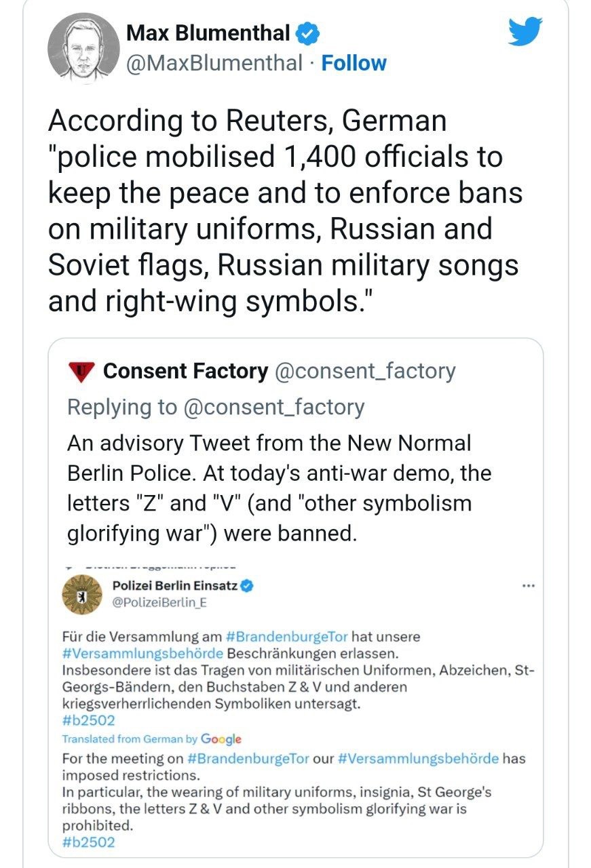This screenshot has height=868, width=591.
Task: Click the verified badge beside Polizei Berlin Einsatz
Action: click(248, 586)
